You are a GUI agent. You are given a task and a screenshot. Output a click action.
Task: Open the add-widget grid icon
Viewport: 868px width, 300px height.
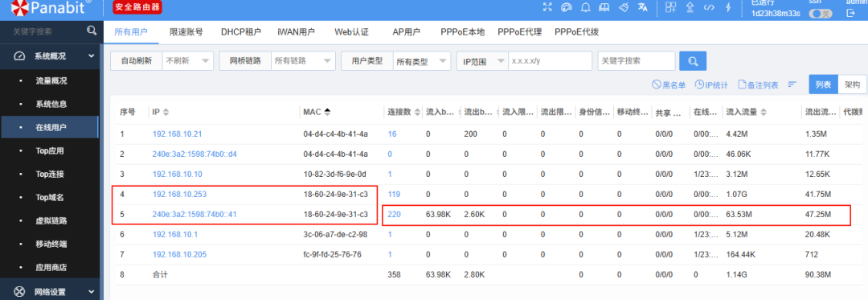point(671,7)
